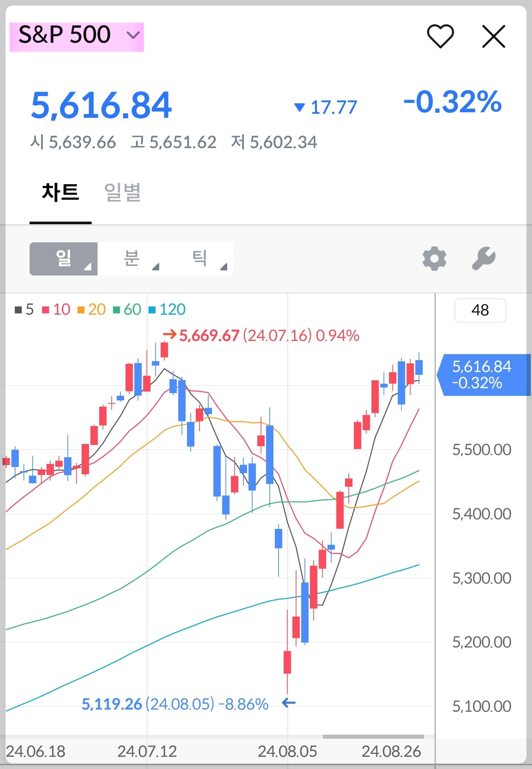Open the S&P 500 index selector dropdown
This screenshot has height=769, width=532.
pyautogui.click(x=76, y=37)
